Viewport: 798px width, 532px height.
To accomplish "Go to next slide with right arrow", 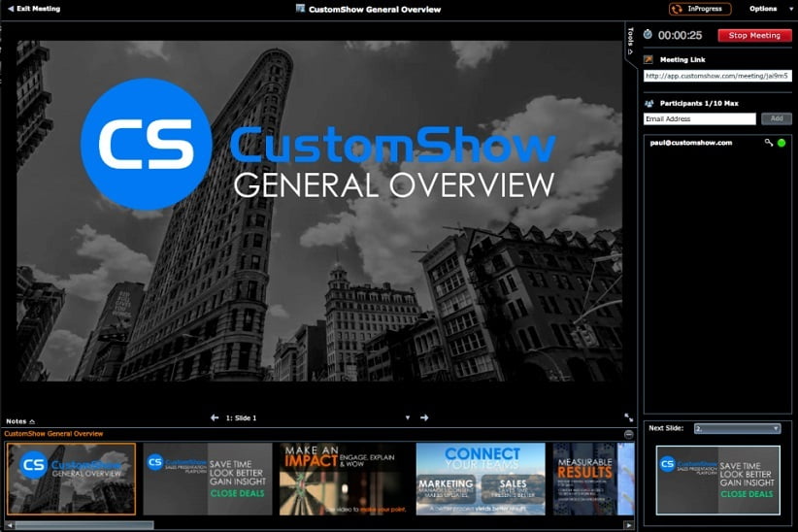I will [x=424, y=417].
